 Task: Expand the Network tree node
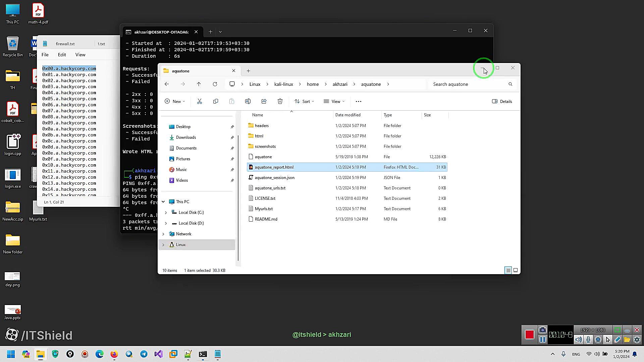click(x=163, y=234)
